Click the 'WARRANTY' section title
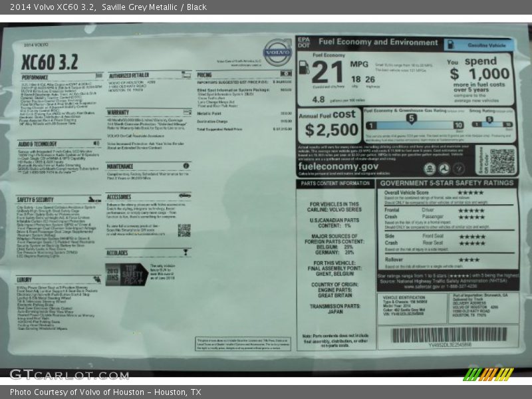Image resolution: width=532 pixels, height=399 pixels. (x=118, y=112)
